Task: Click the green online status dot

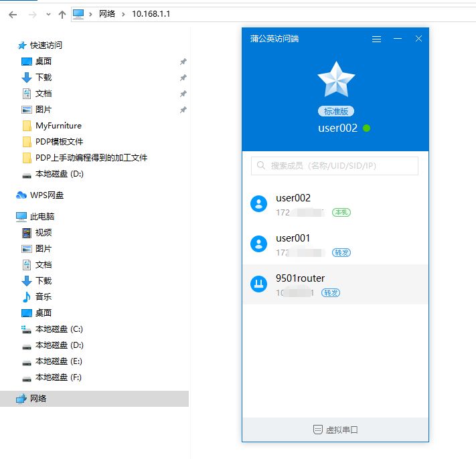Action: pos(366,128)
